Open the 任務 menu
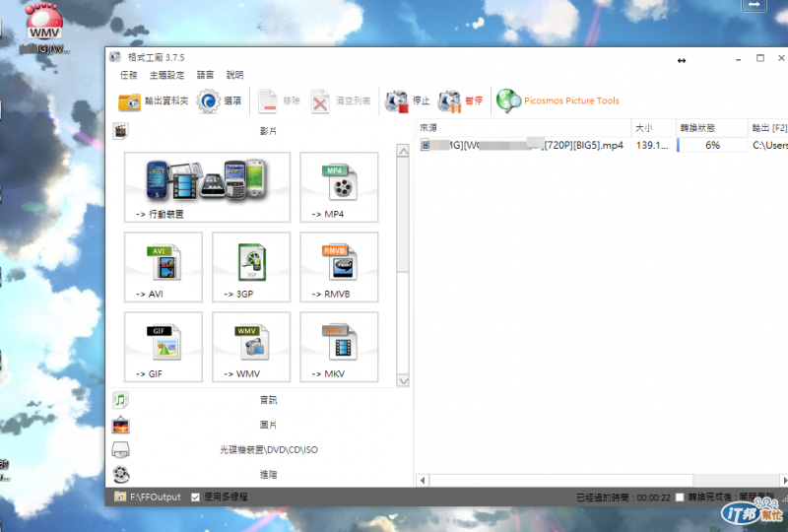The image size is (788, 532). (129, 75)
